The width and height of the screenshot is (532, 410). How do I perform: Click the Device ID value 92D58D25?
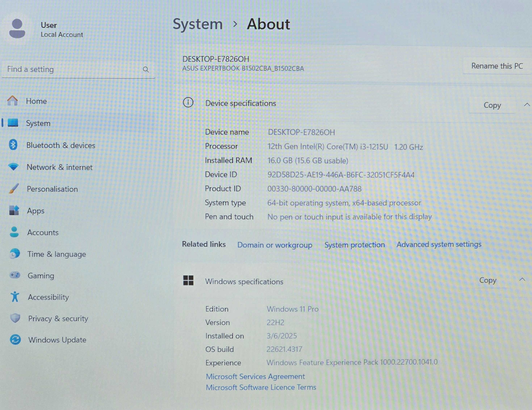coord(341,175)
